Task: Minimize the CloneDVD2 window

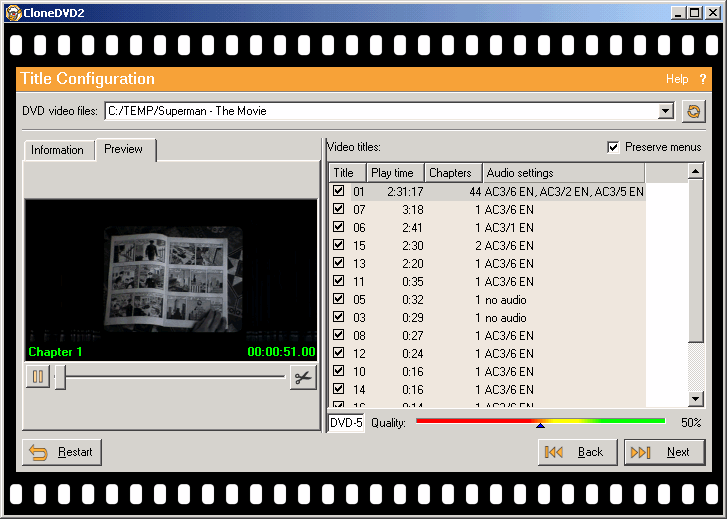Action: tap(678, 13)
